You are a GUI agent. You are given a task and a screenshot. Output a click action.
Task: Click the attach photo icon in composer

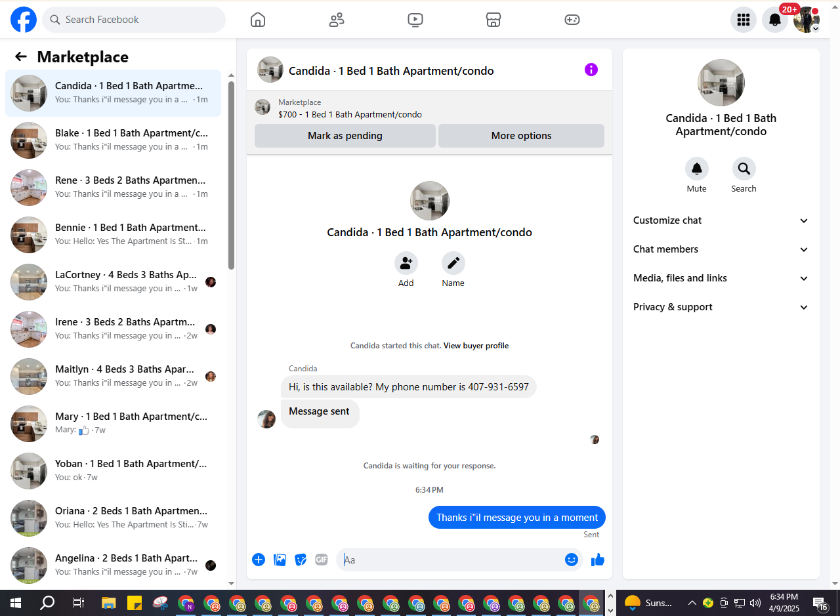pos(280,560)
